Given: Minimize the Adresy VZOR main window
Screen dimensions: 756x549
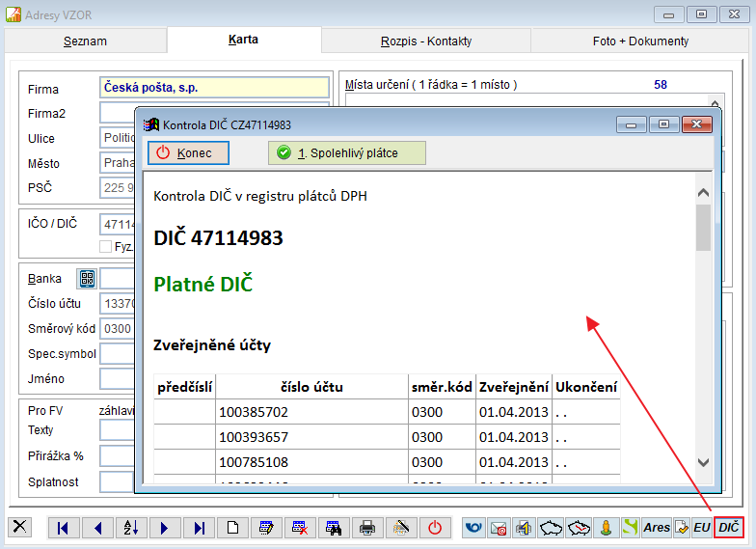Looking at the screenshot, I should pos(668,15).
